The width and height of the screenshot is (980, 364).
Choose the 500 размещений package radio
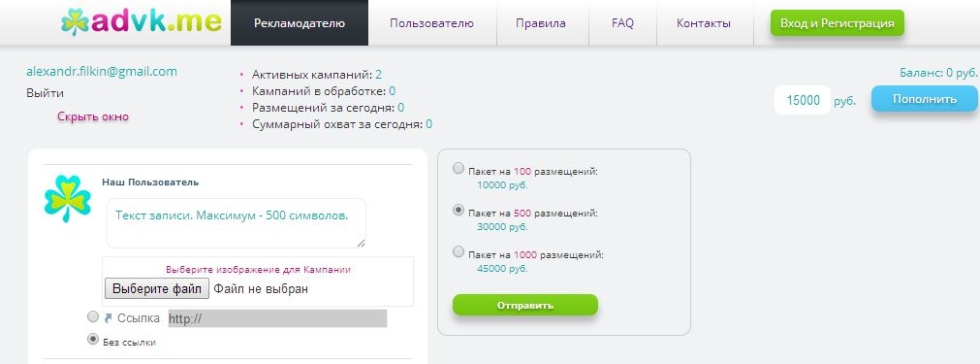tap(458, 210)
